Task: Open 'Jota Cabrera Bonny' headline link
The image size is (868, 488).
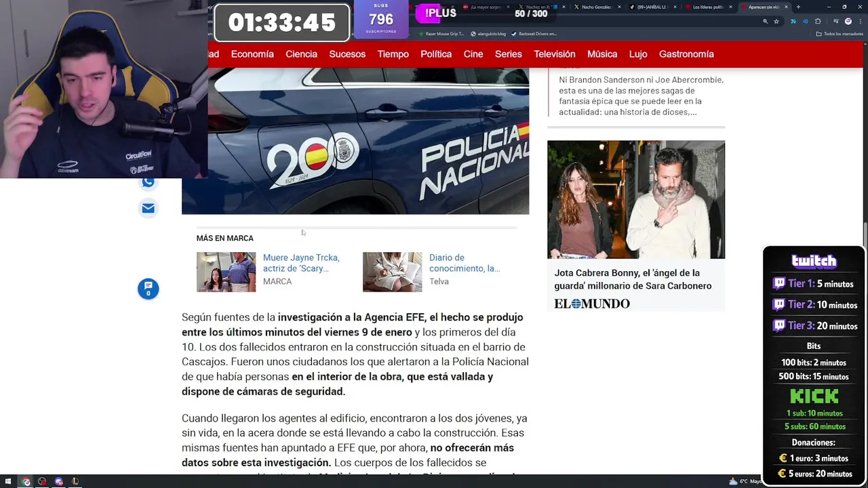Action: pyautogui.click(x=633, y=279)
